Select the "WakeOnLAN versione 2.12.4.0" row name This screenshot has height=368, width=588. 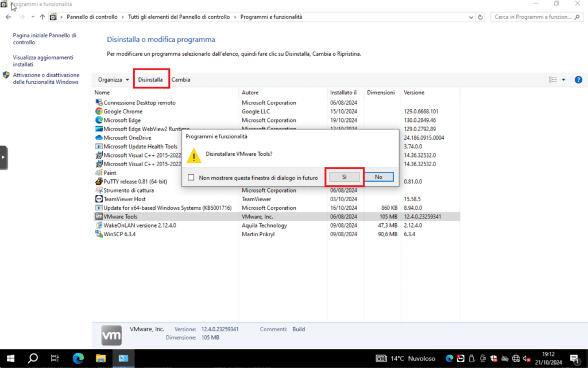pos(140,225)
